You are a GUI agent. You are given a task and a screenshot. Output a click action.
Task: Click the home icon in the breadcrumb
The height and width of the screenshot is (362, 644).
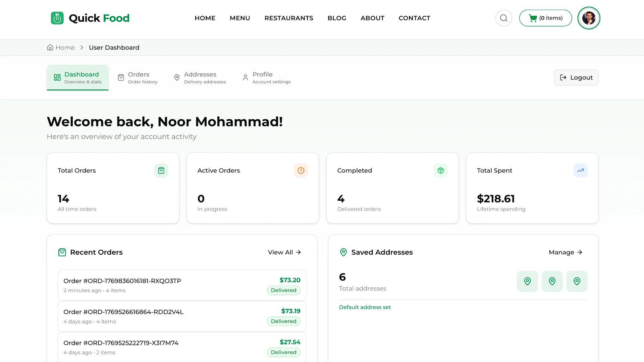tap(50, 47)
